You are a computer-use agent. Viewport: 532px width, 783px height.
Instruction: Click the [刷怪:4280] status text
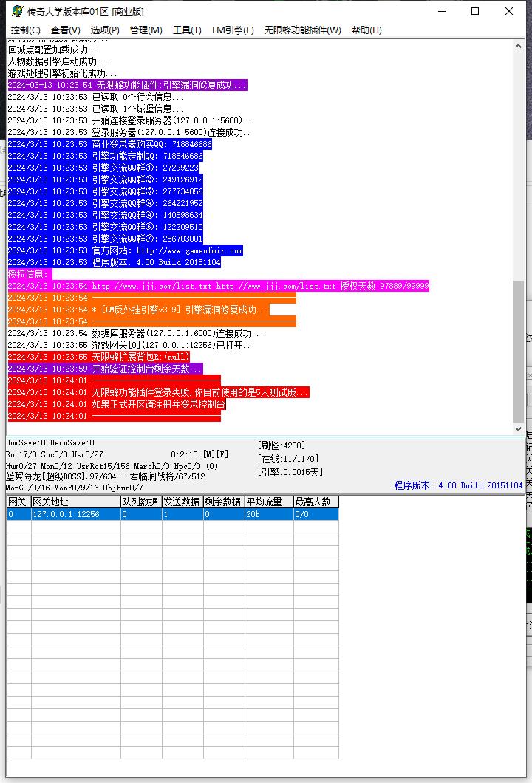pyautogui.click(x=282, y=445)
